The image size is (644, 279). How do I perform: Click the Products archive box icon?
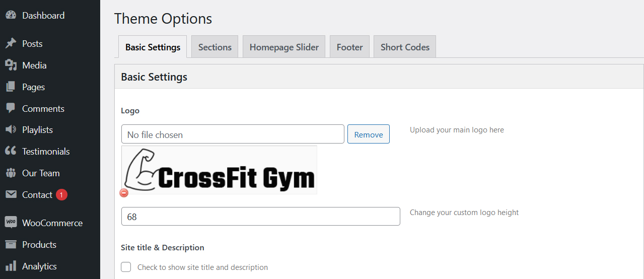click(11, 245)
